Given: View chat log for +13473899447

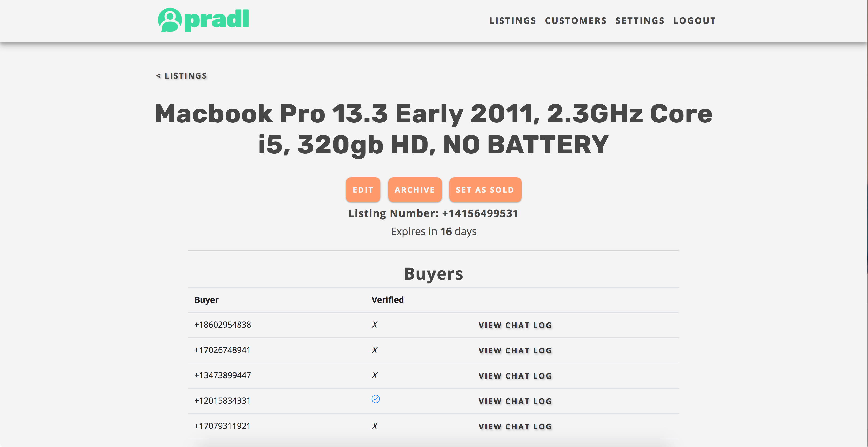Looking at the screenshot, I should pyautogui.click(x=515, y=376).
